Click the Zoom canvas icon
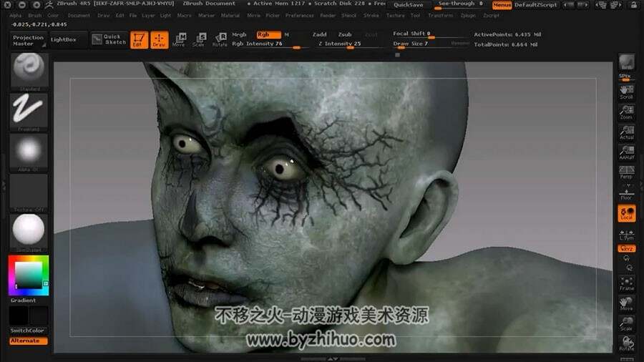 pyautogui.click(x=626, y=112)
